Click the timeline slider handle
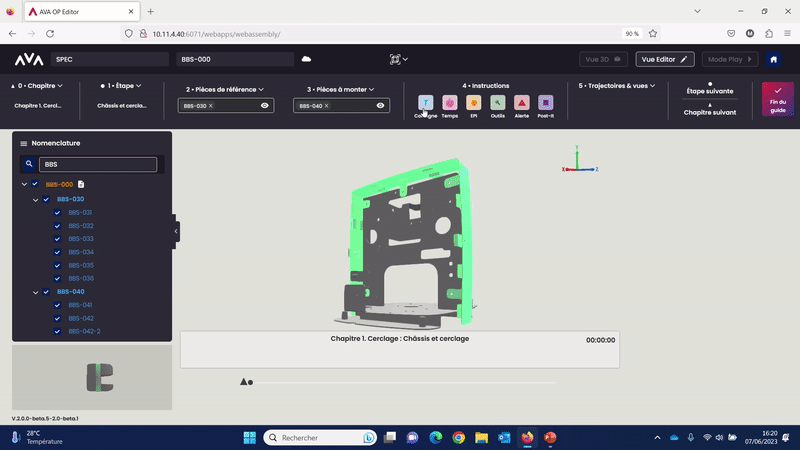The width and height of the screenshot is (800, 450). [x=250, y=382]
